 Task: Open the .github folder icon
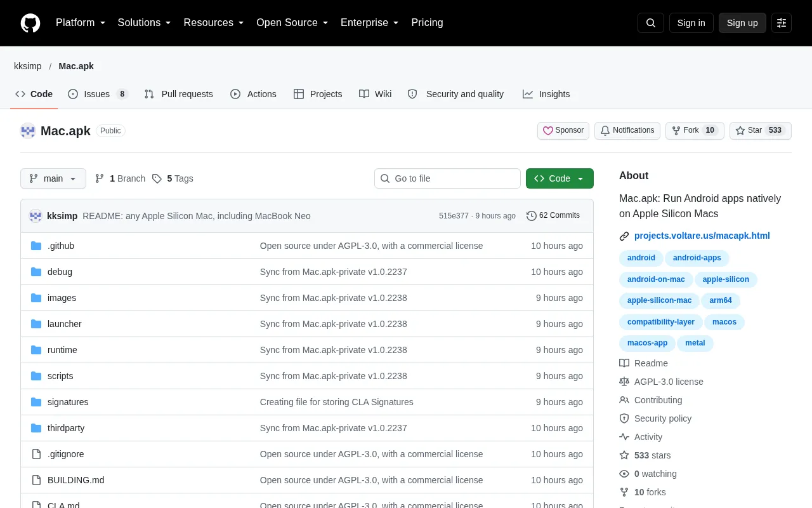pos(36,246)
